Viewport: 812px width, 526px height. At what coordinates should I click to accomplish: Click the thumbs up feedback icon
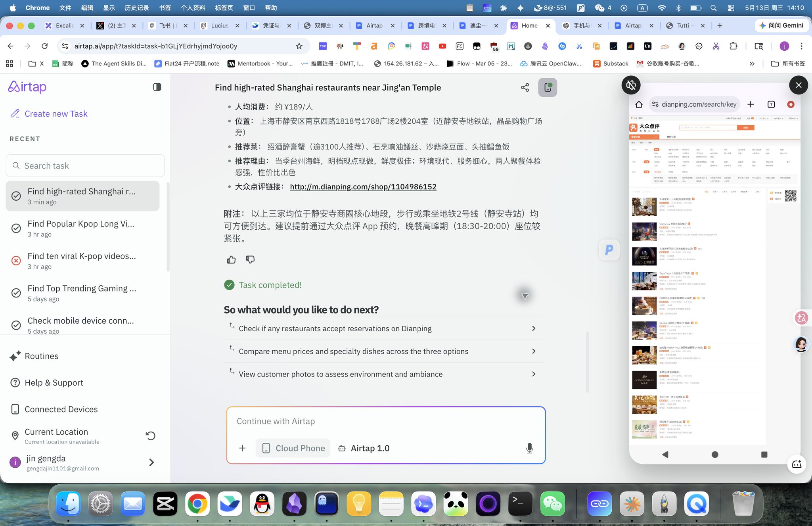coord(231,260)
